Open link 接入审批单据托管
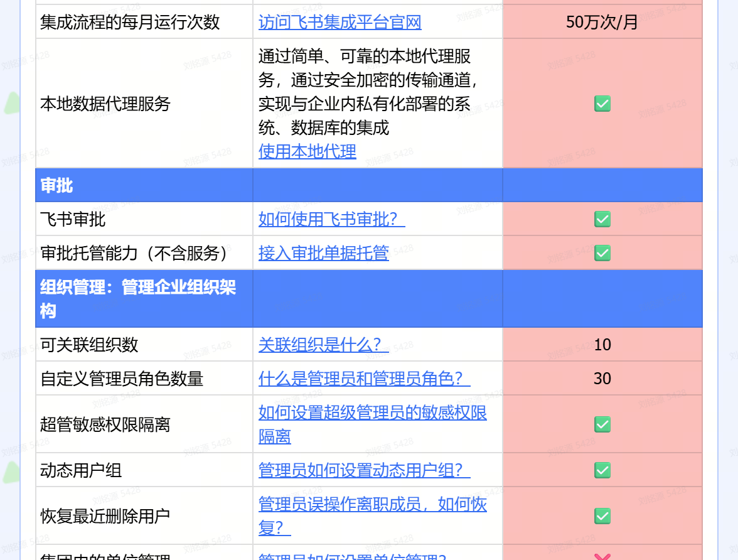 (324, 253)
